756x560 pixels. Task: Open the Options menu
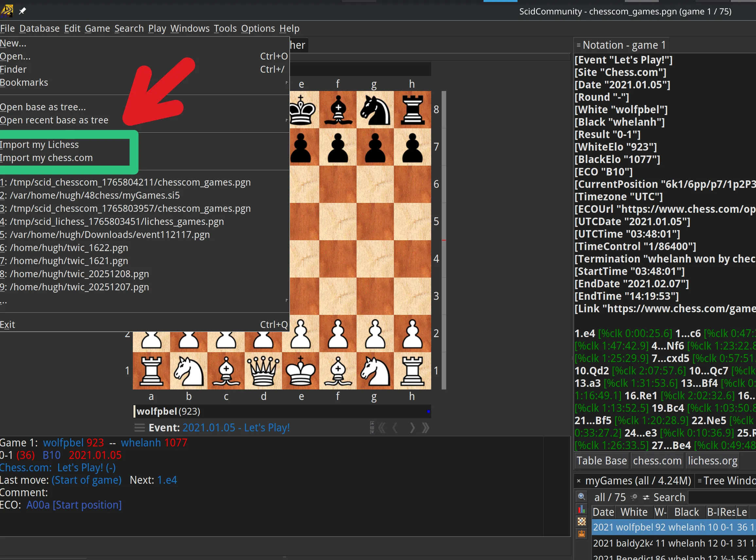258,28
